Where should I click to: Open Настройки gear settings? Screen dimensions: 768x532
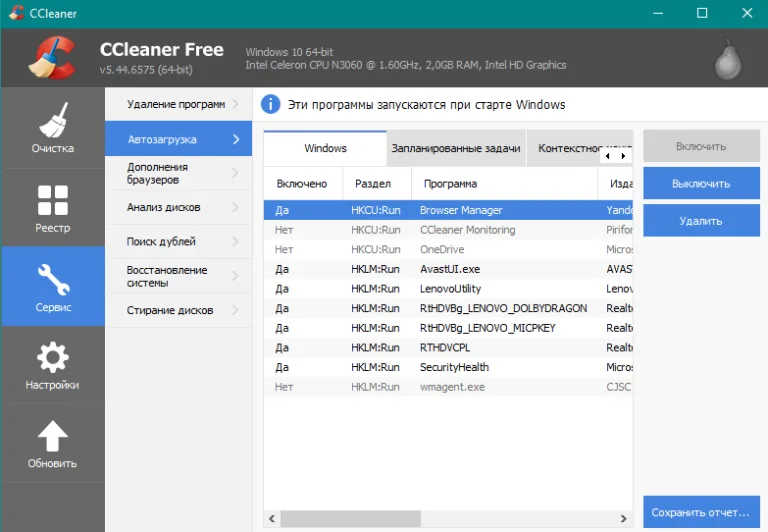pos(52,365)
